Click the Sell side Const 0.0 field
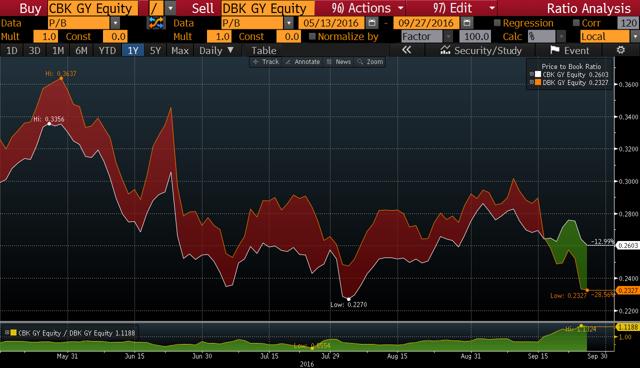The width and height of the screenshot is (640, 368). tap(289, 37)
